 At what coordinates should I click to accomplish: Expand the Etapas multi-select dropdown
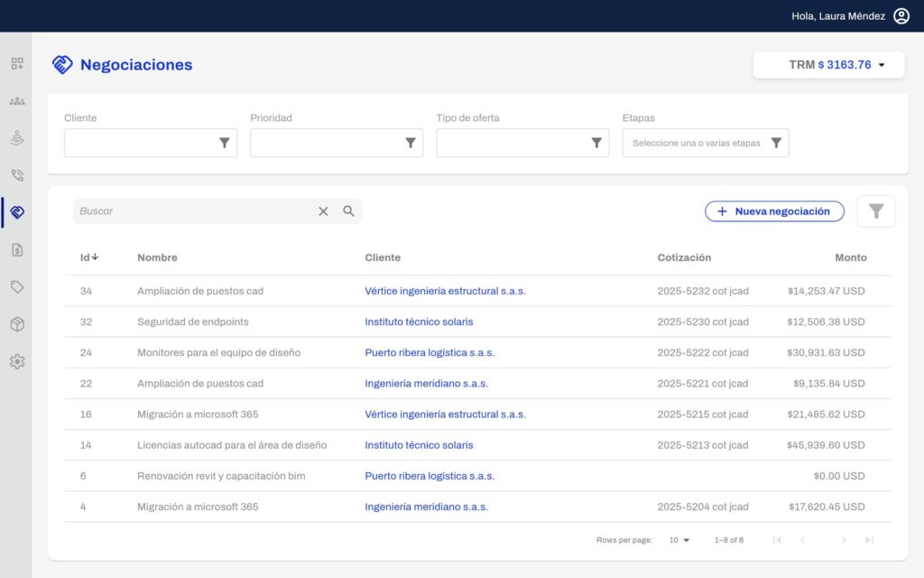click(x=706, y=143)
